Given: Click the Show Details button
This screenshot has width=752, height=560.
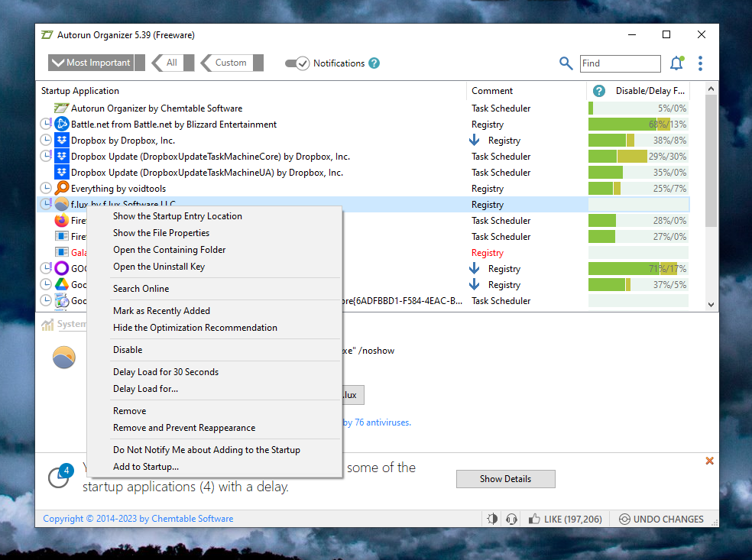Looking at the screenshot, I should coord(505,479).
